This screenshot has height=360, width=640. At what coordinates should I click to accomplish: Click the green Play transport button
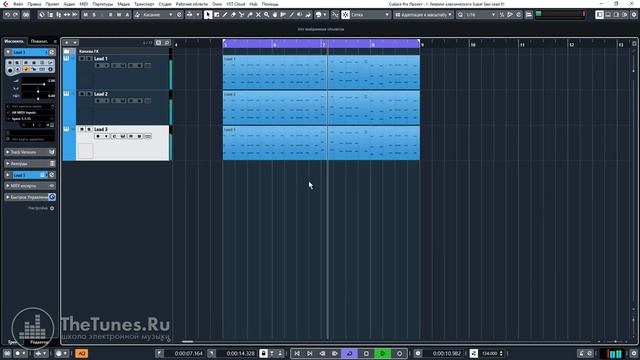pyautogui.click(x=382, y=353)
